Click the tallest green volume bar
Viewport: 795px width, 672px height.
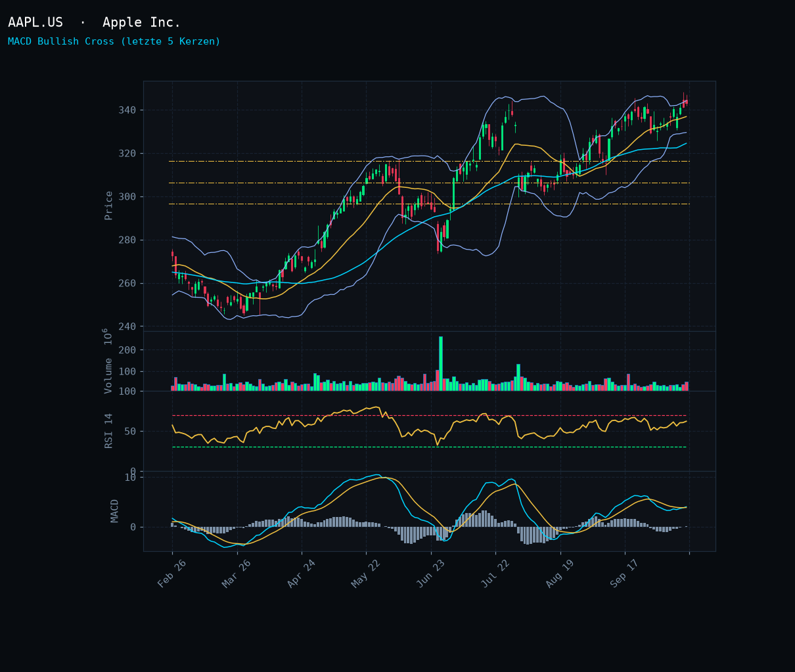[441, 364]
